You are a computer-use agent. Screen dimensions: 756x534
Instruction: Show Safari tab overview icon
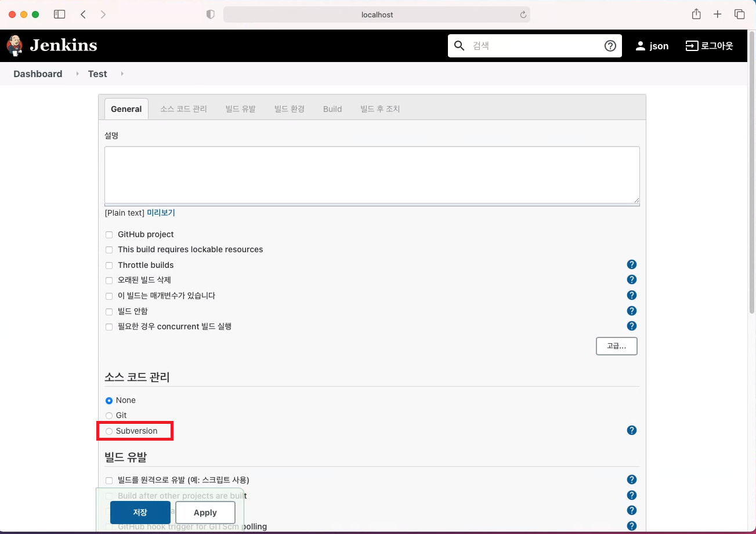739,14
